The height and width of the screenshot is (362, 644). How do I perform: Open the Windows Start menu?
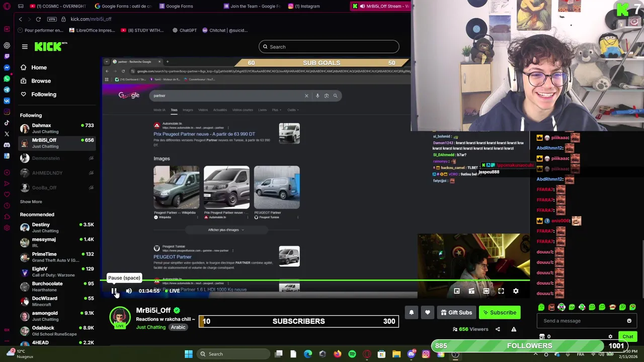188,354
